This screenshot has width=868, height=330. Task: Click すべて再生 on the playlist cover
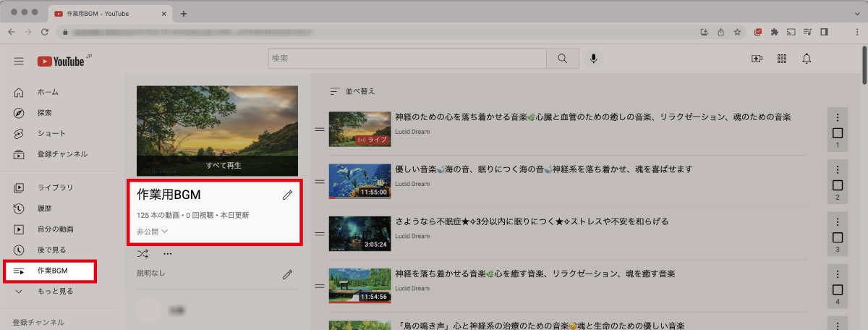224,166
